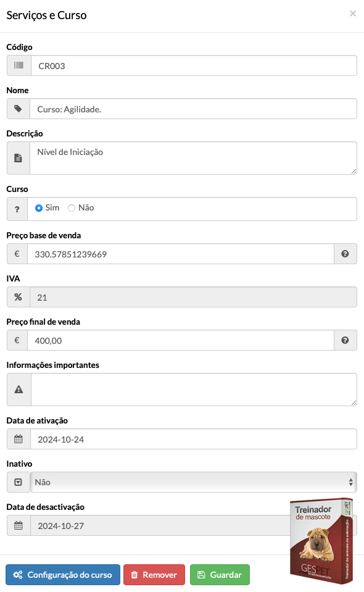Open the Inativo dropdown showing Não

pyautogui.click(x=193, y=482)
